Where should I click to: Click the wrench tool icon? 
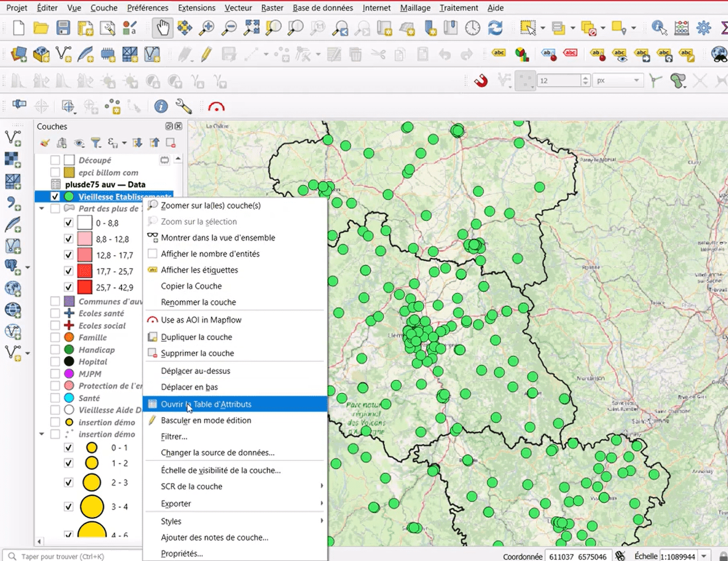tap(184, 106)
